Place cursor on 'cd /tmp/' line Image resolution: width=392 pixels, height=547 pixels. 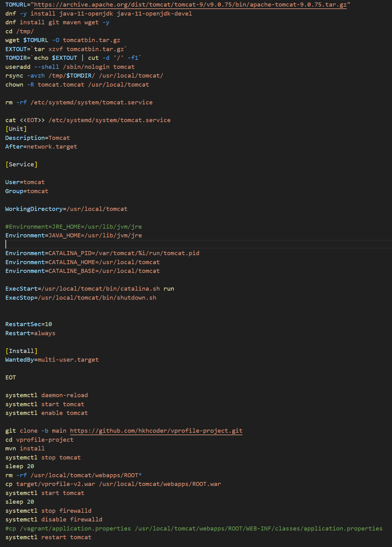(19, 31)
